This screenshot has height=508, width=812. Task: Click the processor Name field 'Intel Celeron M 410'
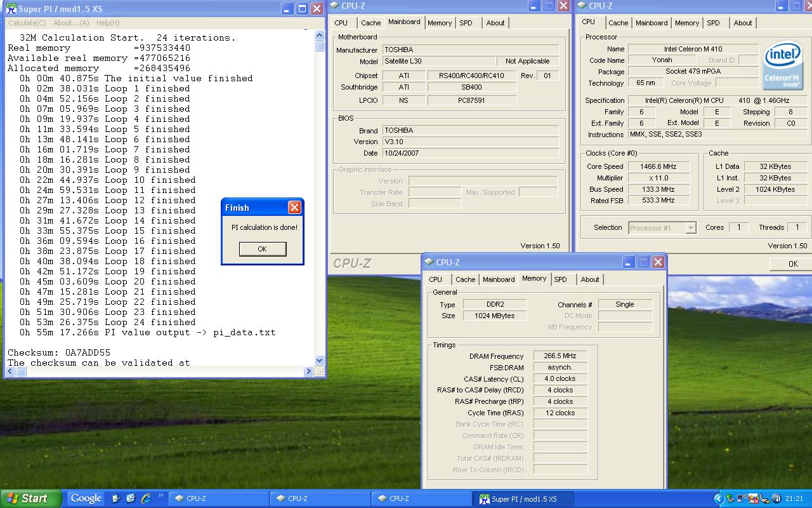pyautogui.click(x=693, y=49)
